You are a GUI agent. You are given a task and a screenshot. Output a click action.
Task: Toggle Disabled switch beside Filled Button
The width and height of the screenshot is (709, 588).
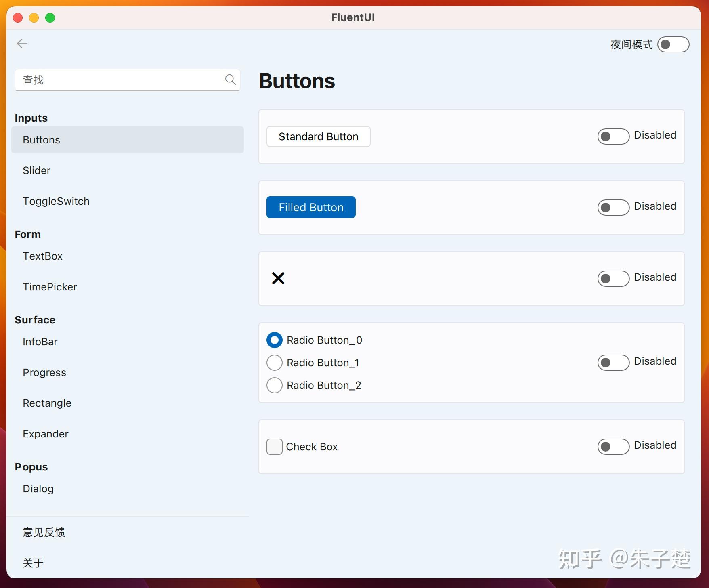point(613,208)
